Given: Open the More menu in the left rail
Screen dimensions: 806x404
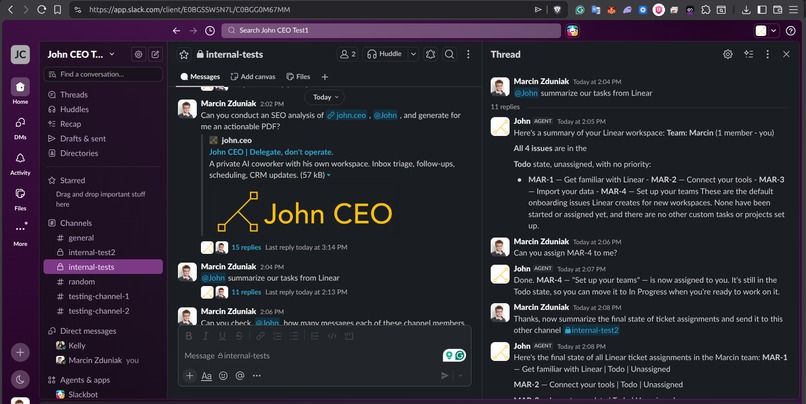Looking at the screenshot, I should pyautogui.click(x=20, y=233).
